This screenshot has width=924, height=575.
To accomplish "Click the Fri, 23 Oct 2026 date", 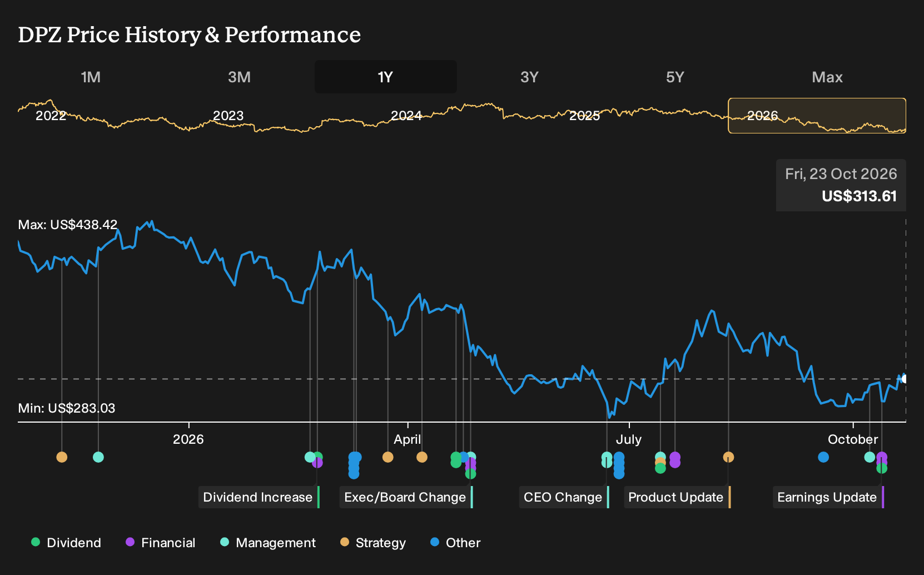I will point(841,174).
